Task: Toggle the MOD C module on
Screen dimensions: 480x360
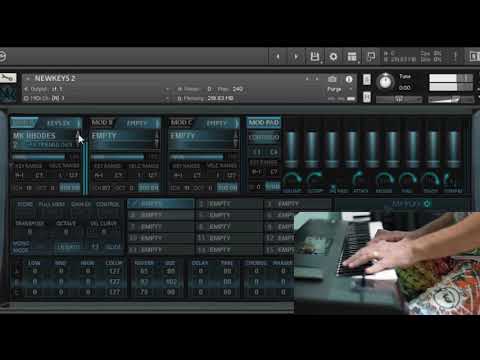Action: click(181, 123)
